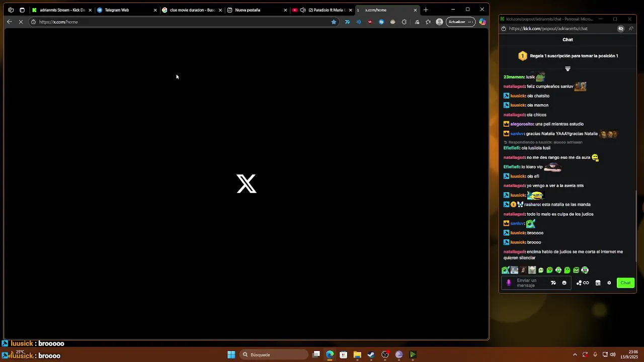This screenshot has height=362, width=644.
Task: Send message with green Chat button
Action: [x=625, y=283]
